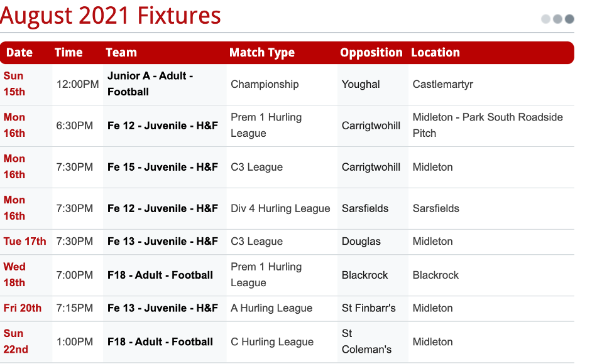Screen dimensions: 597x364
Task: Select the Fri 20th date entry
Action: tap(23, 308)
